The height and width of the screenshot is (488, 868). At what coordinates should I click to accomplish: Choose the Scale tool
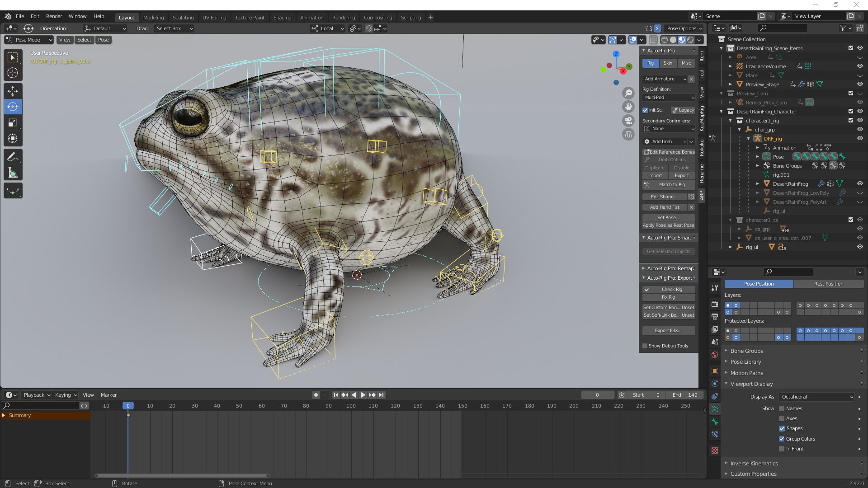click(x=13, y=122)
